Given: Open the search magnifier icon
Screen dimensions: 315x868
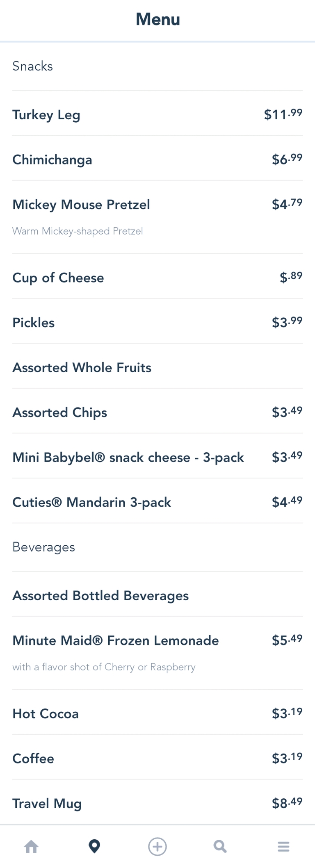Looking at the screenshot, I should coord(220,846).
